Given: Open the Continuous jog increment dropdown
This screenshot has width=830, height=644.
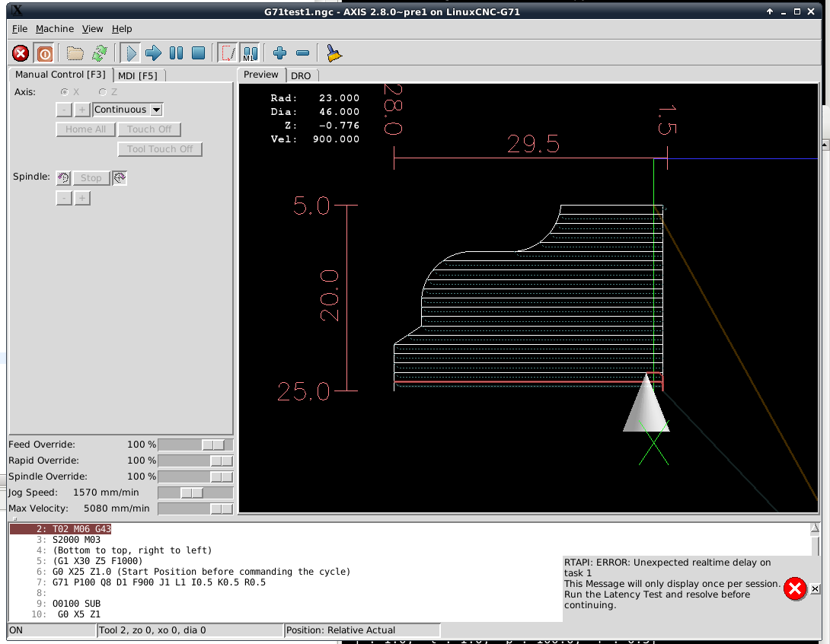Looking at the screenshot, I should click(x=128, y=110).
